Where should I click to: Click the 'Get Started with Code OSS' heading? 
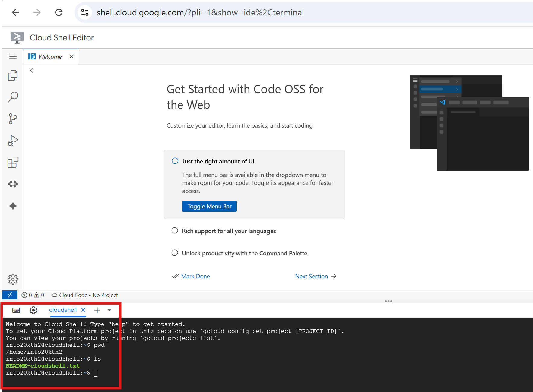(x=245, y=97)
